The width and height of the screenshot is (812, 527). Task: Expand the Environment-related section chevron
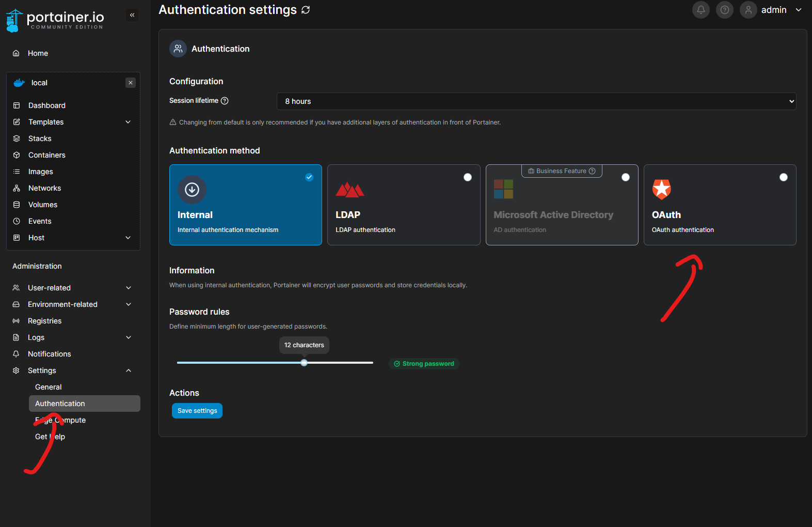coord(129,304)
